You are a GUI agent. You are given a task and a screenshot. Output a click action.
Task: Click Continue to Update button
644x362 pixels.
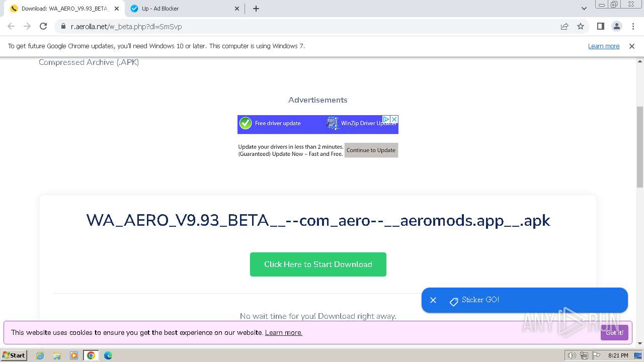371,150
